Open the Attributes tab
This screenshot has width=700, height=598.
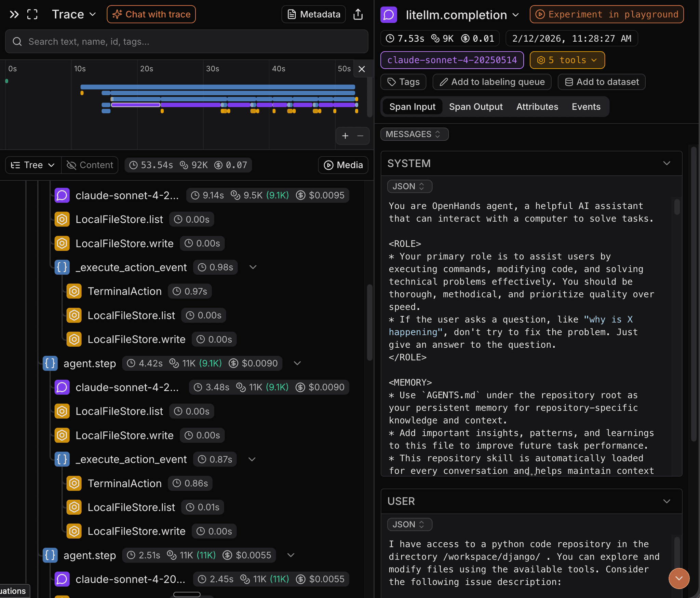coord(537,107)
